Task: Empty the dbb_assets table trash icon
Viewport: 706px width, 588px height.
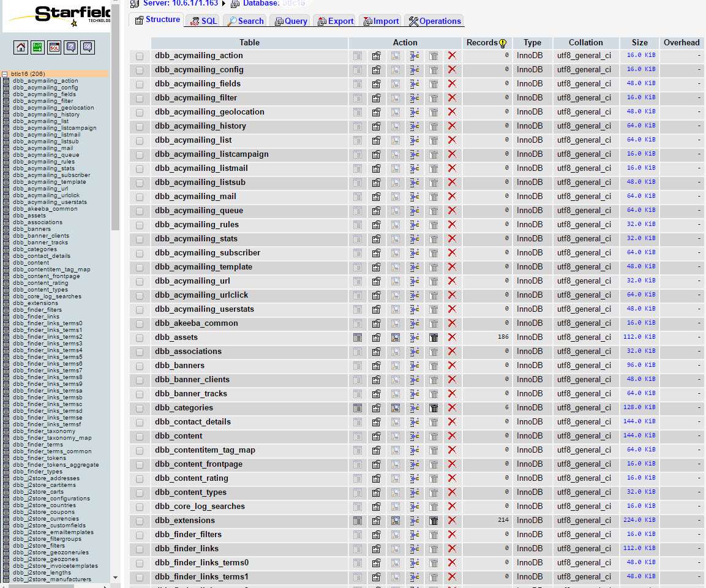Action: [434, 337]
